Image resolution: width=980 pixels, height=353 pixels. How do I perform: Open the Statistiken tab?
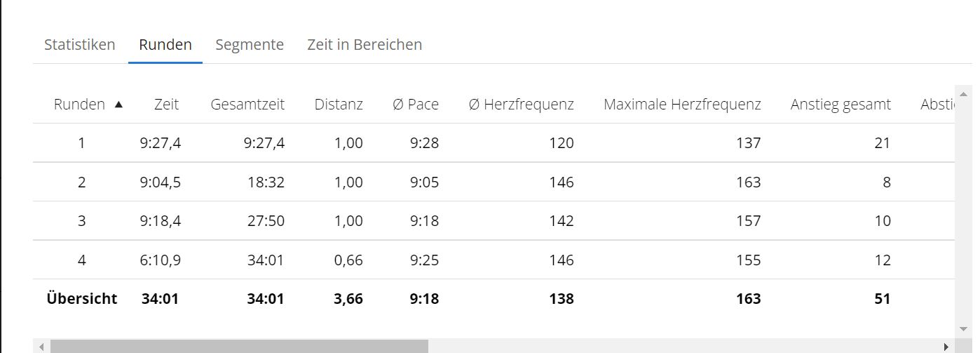coord(79,45)
